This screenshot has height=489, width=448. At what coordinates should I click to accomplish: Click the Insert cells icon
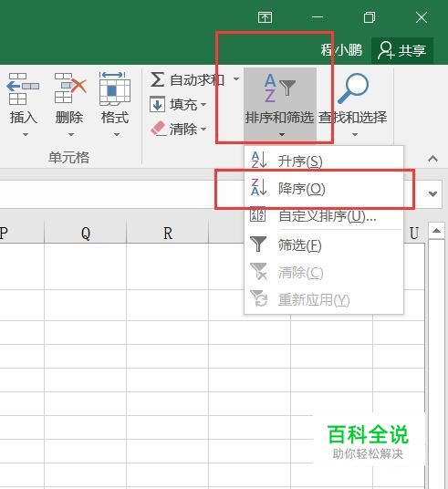[x=23, y=89]
